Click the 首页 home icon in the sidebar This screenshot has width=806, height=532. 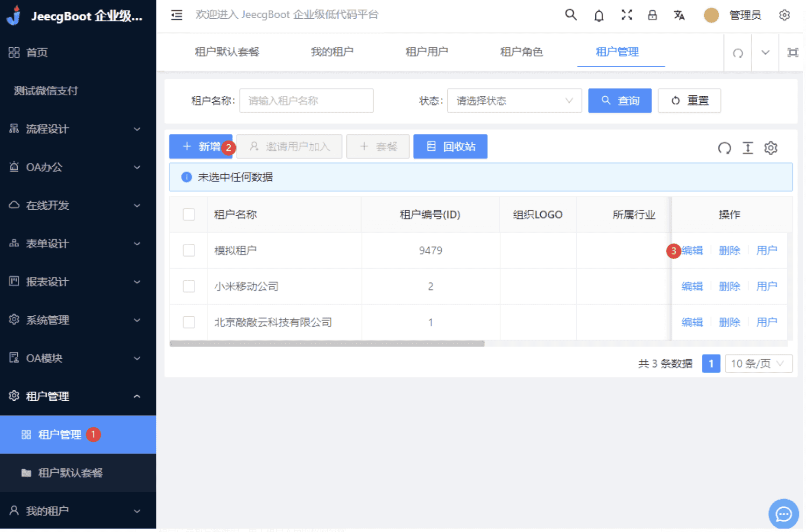[x=14, y=52]
